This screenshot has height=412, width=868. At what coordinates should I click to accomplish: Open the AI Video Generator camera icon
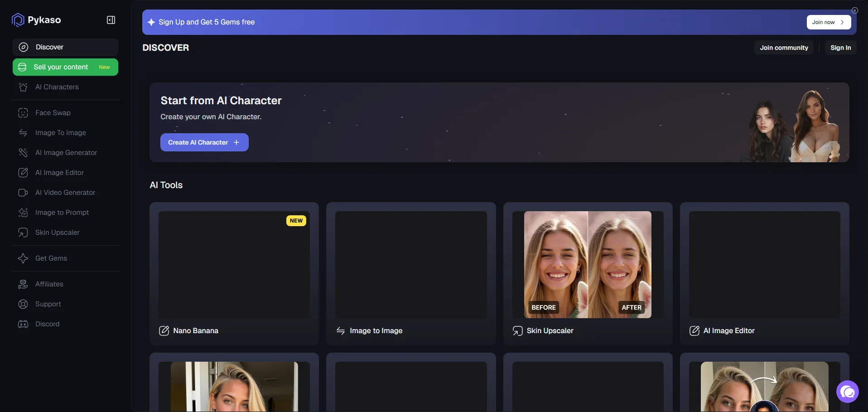[x=23, y=193]
